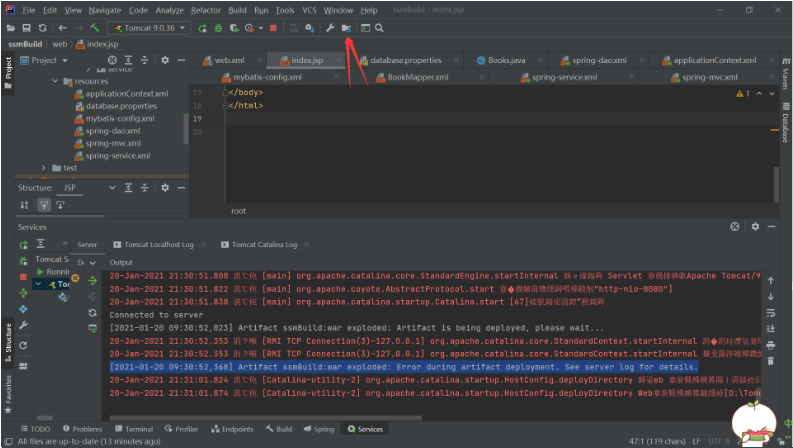Open the Refactor menu
The image size is (793, 448).
[x=206, y=10]
